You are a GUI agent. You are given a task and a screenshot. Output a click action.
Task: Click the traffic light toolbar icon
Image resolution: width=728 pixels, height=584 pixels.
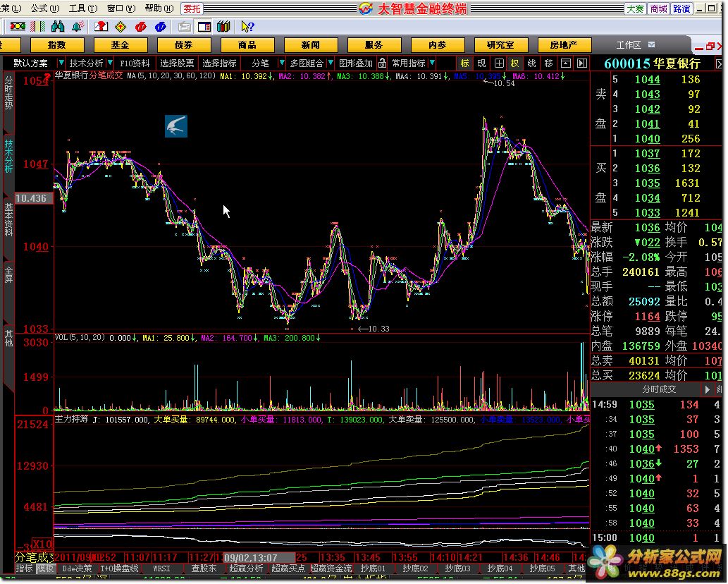(18, 27)
